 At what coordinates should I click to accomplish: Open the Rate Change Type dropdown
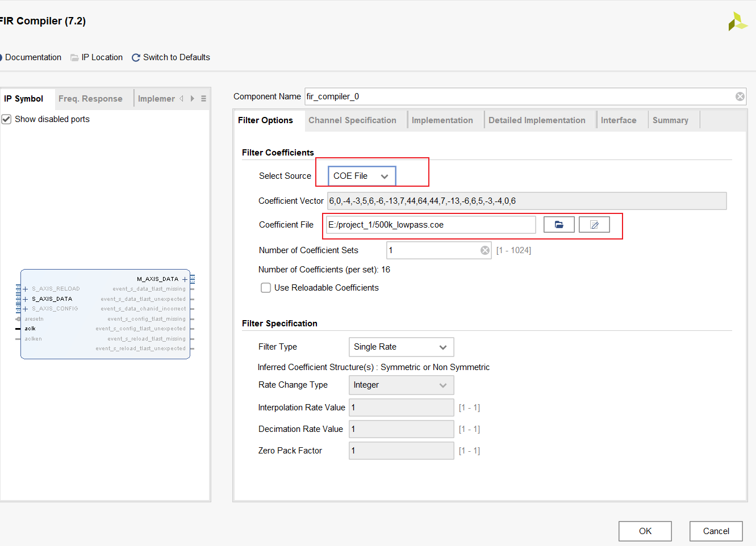(x=401, y=385)
